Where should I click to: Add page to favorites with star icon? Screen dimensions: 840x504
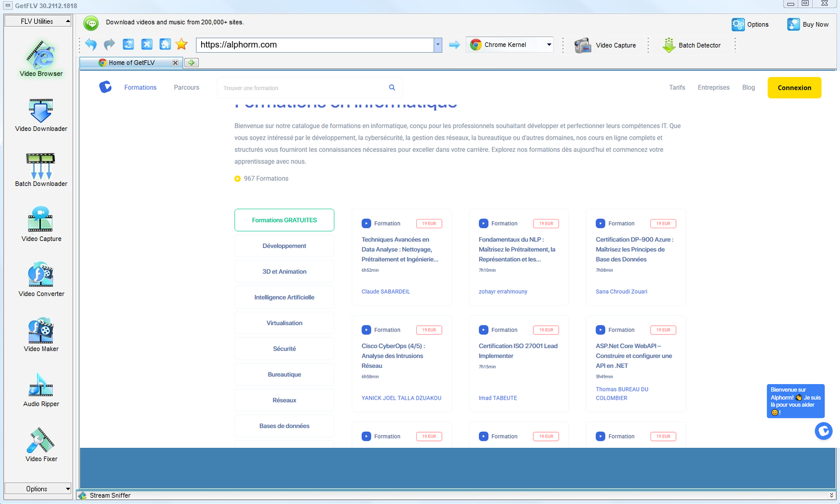[181, 45]
